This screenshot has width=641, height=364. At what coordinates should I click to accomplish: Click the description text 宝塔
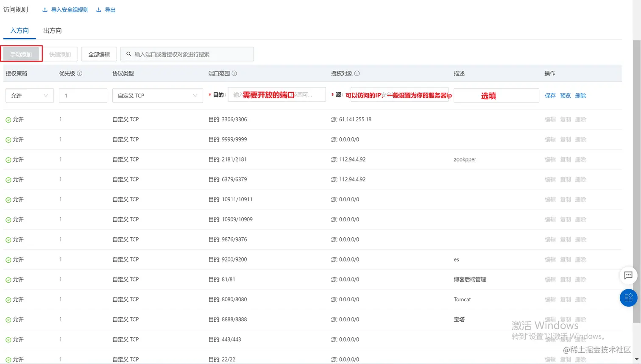coord(459,320)
